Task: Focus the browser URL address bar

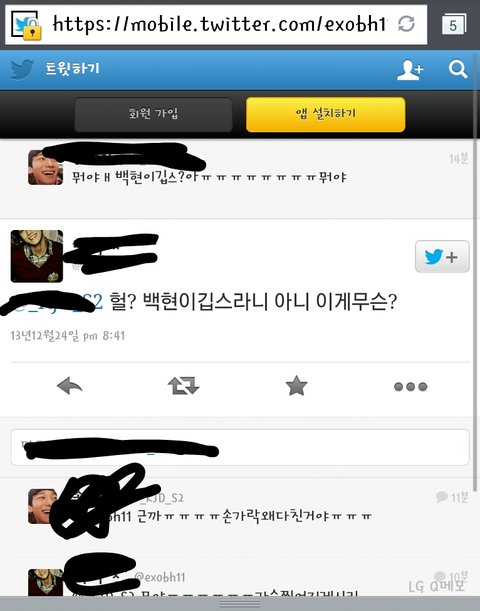Action: [x=216, y=25]
